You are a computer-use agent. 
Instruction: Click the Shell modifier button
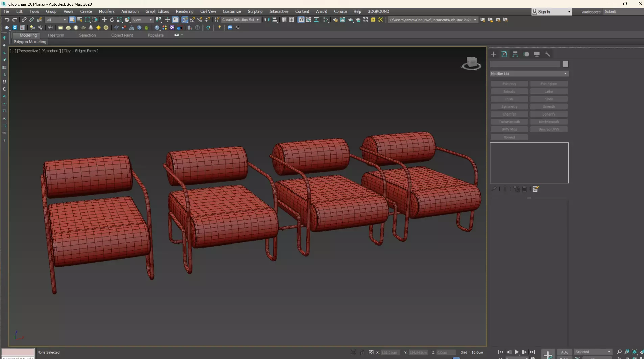pyautogui.click(x=549, y=99)
